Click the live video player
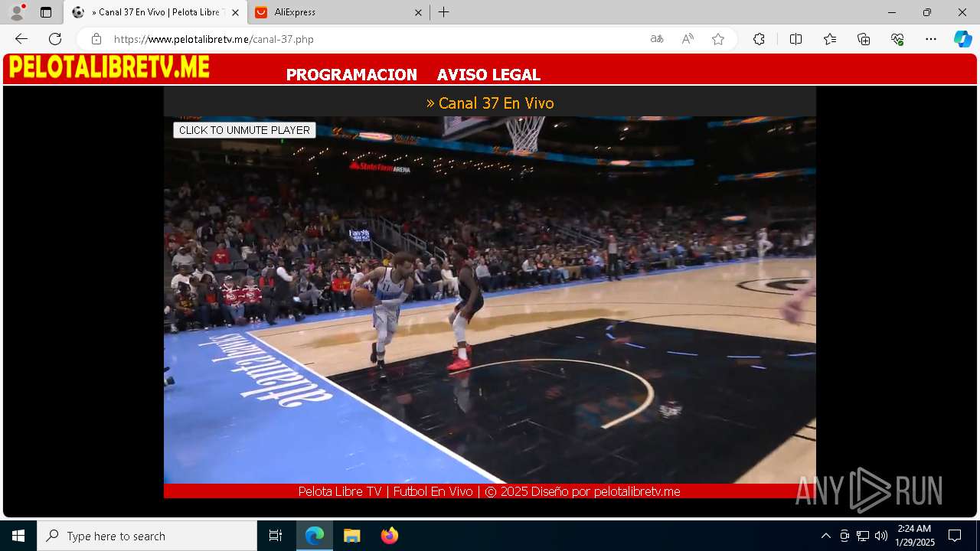980x551 pixels. click(x=490, y=300)
